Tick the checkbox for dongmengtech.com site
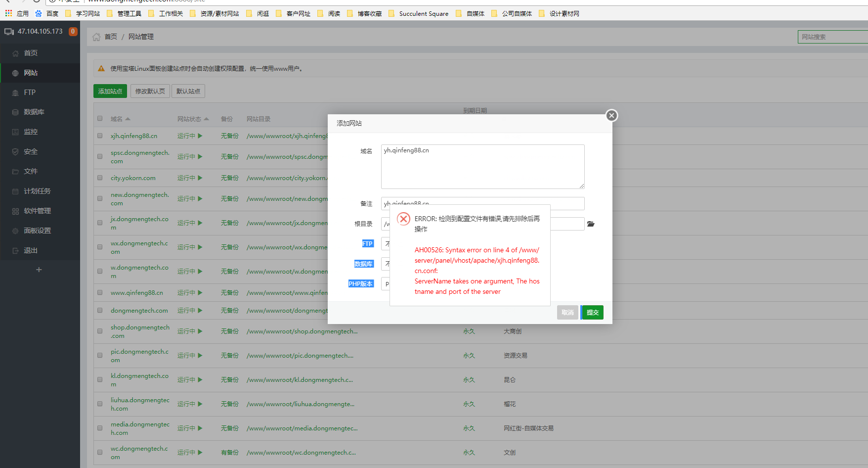The height and width of the screenshot is (468, 868). (x=100, y=311)
